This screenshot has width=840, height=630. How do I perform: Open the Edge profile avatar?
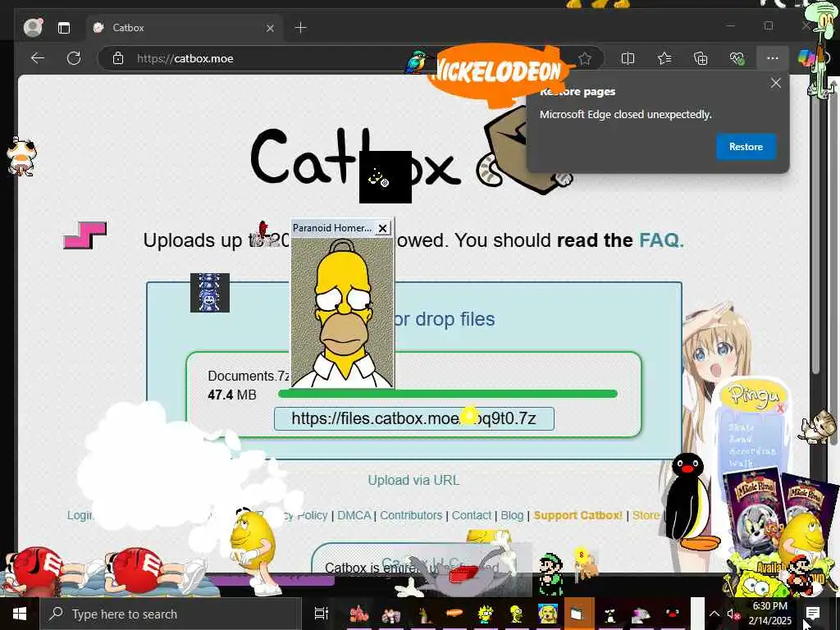click(x=33, y=27)
